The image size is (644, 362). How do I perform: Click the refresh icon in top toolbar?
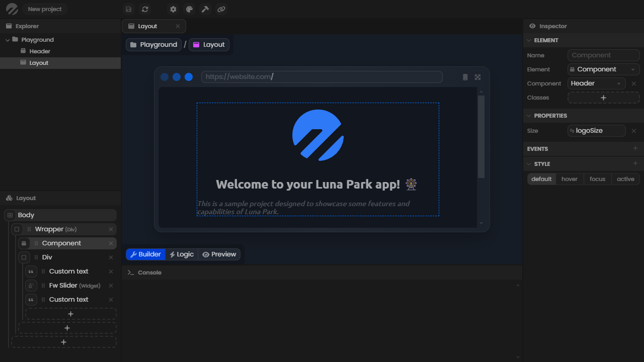[145, 9]
